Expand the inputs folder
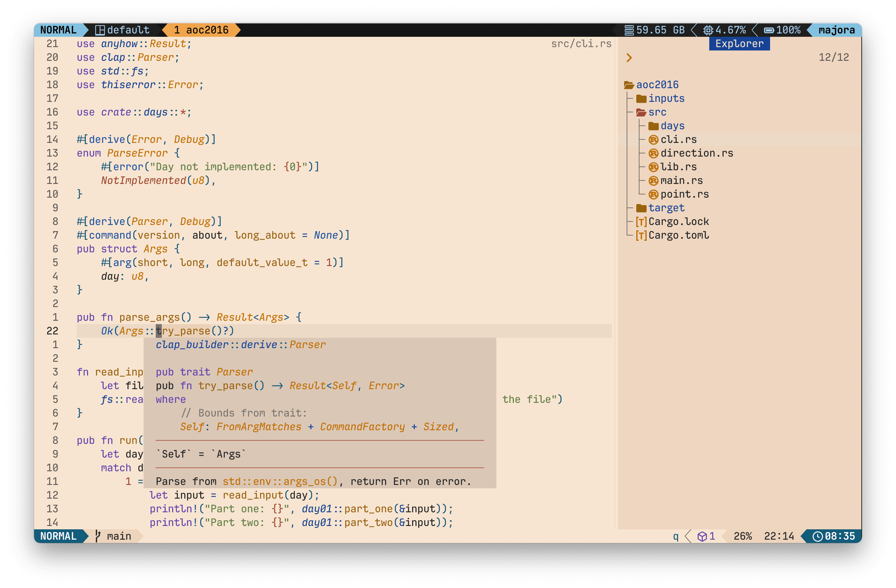 666,99
